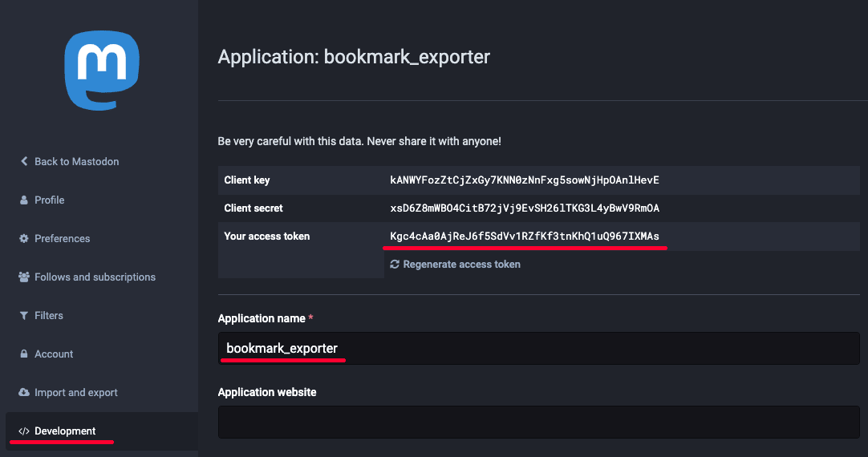Click the Import and export cloud icon

[x=24, y=392]
